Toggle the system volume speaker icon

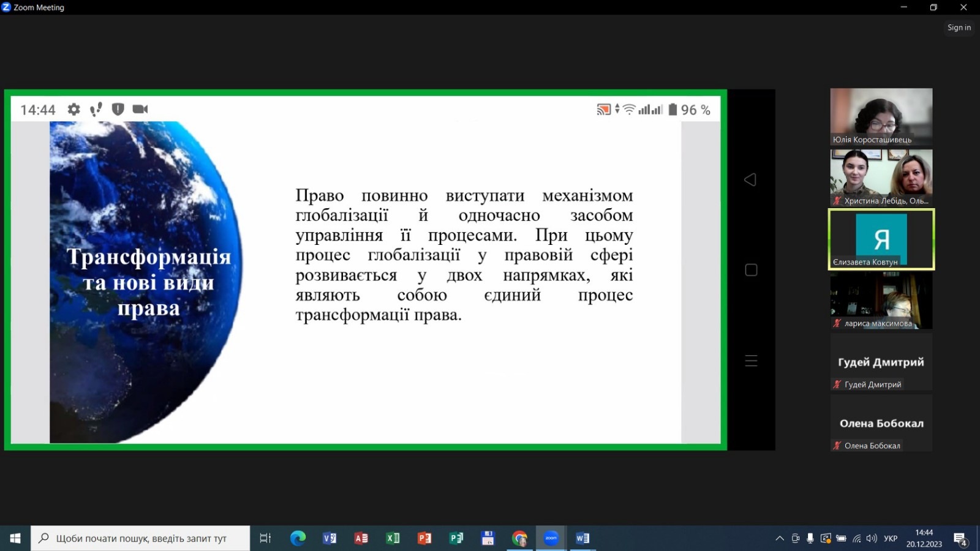[872, 539]
